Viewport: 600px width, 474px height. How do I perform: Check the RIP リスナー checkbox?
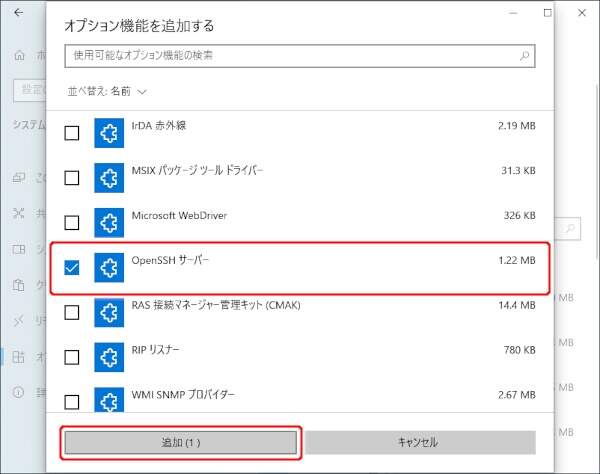coord(72,357)
